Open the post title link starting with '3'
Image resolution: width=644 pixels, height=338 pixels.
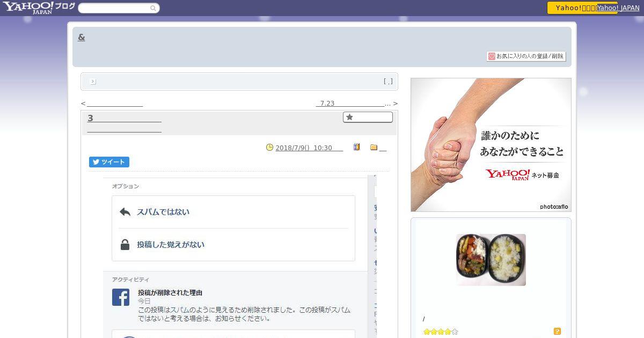[125, 123]
